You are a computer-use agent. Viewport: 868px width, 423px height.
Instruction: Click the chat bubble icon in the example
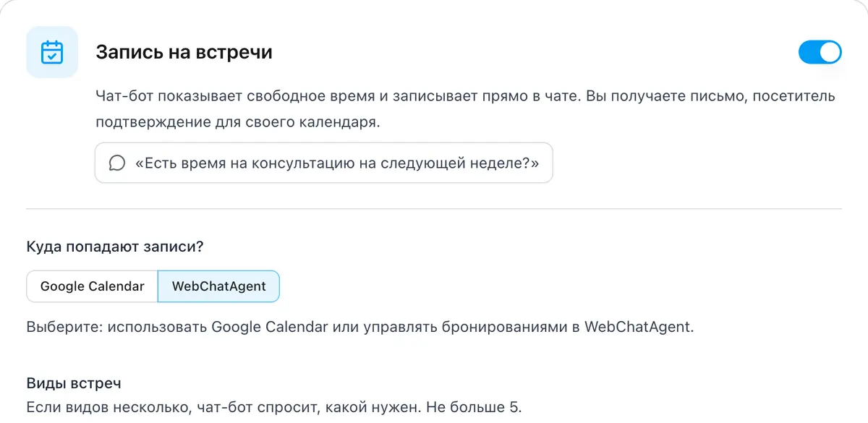tap(117, 163)
